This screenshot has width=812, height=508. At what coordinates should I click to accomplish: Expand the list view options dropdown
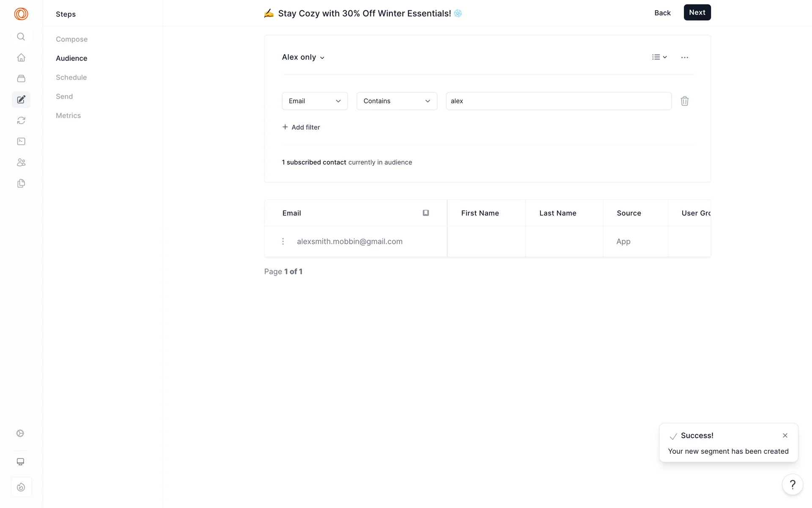[x=659, y=57]
